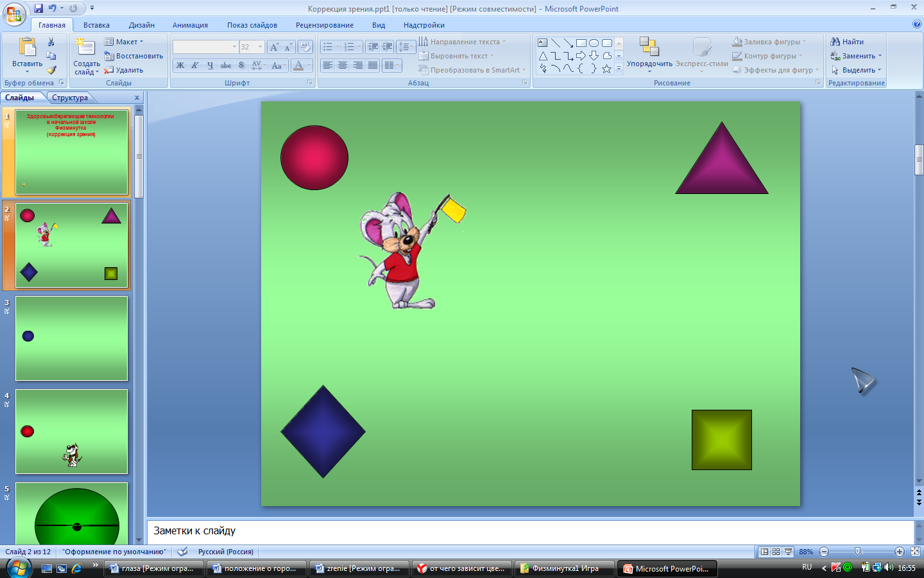Toggle italic К formatting

click(x=195, y=66)
